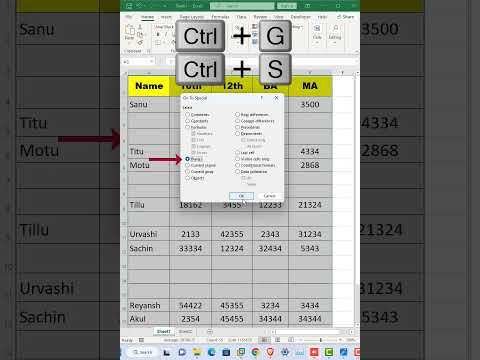Open Google Chrome from the taskbar

click(x=256, y=352)
